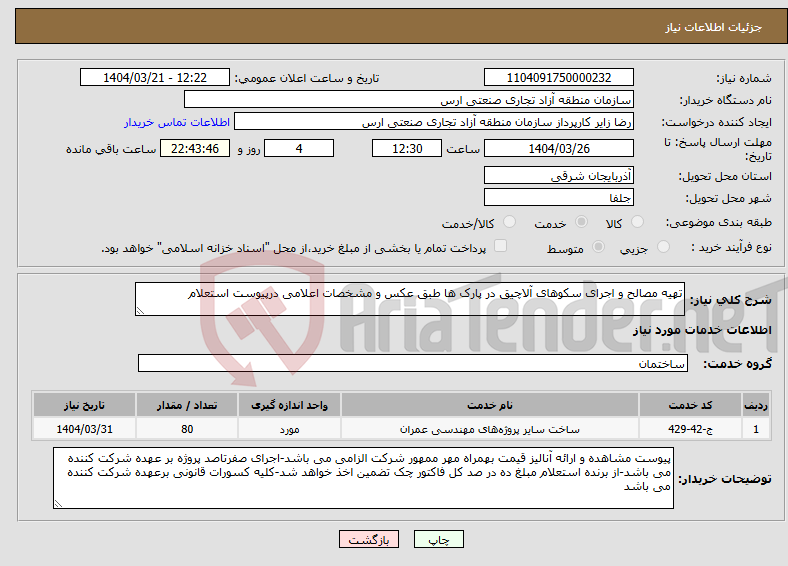The width and height of the screenshot is (788, 566).
Task: Select the خدمت radio button
Action: (581, 222)
